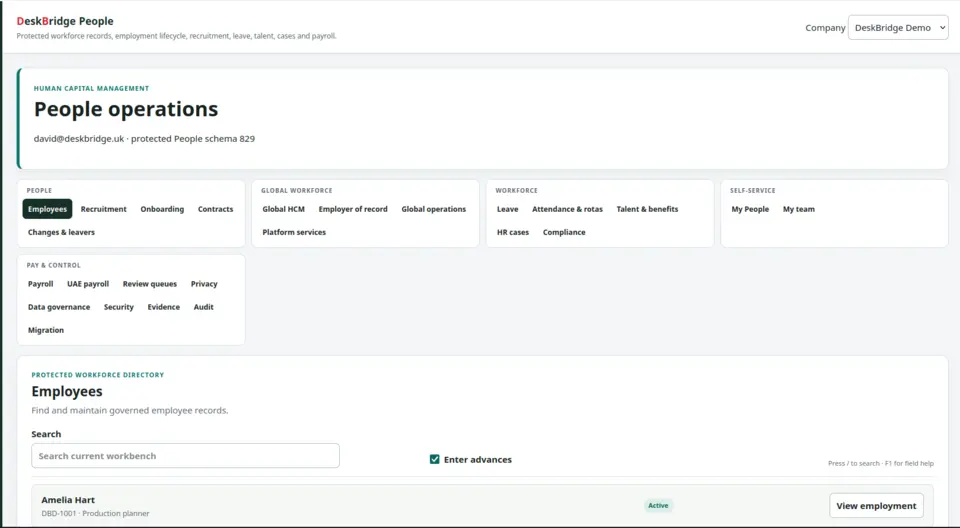Screen dimensions: 960x528
Task: Switch to Global HCM
Action: coord(283,209)
